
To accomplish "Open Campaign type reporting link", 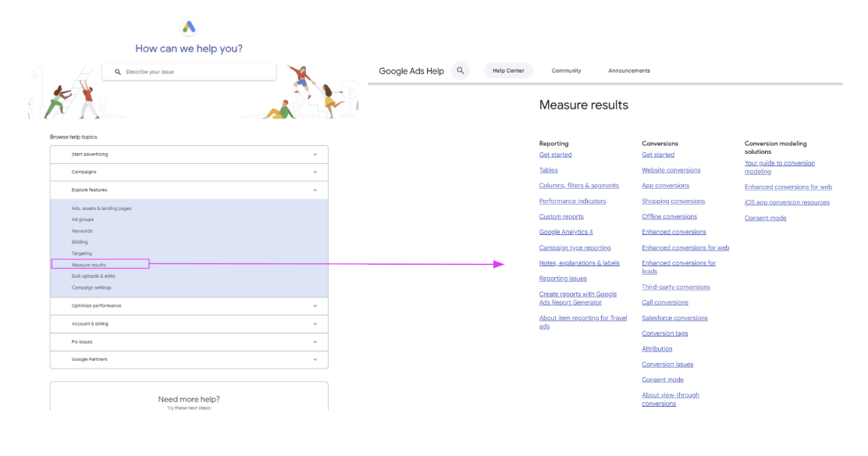I will [x=575, y=248].
